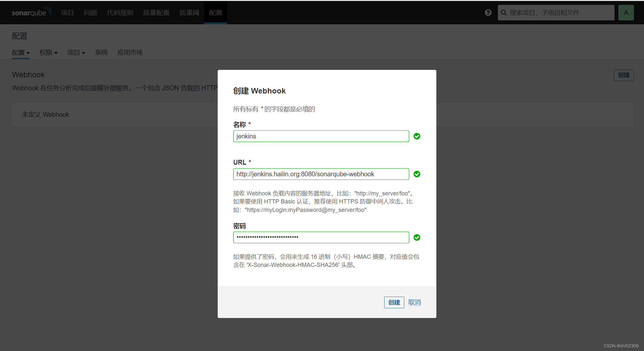Open the user avatar A menu
The image size is (644, 351).
(626, 13)
